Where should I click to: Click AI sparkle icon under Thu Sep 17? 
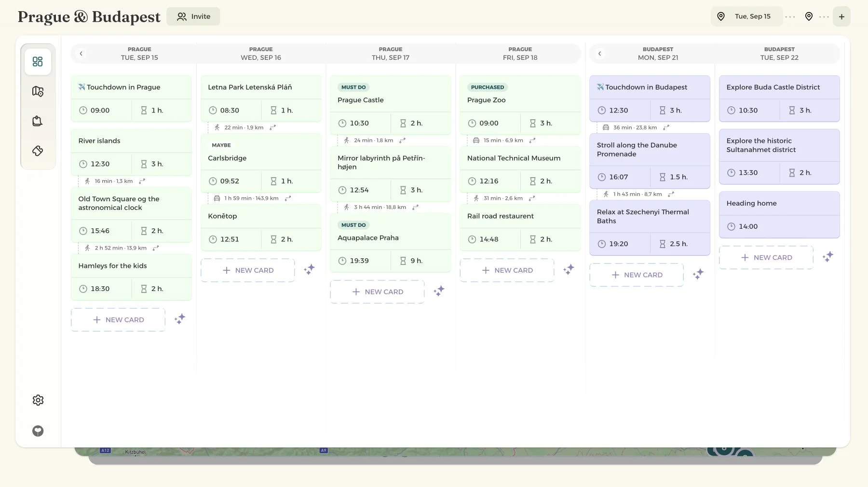pos(439,291)
